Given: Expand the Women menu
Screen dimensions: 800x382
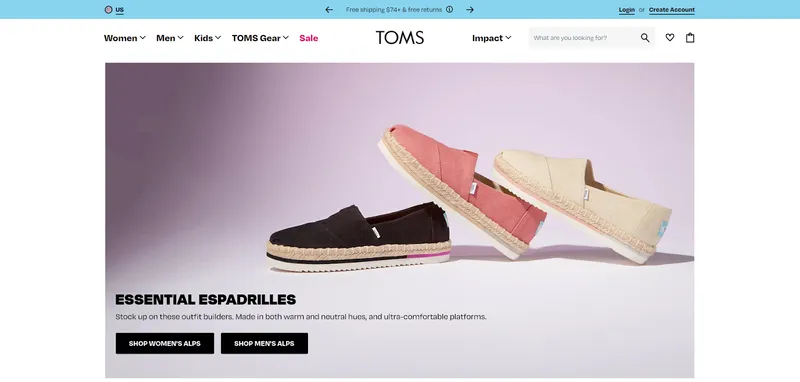Looking at the screenshot, I should [124, 38].
